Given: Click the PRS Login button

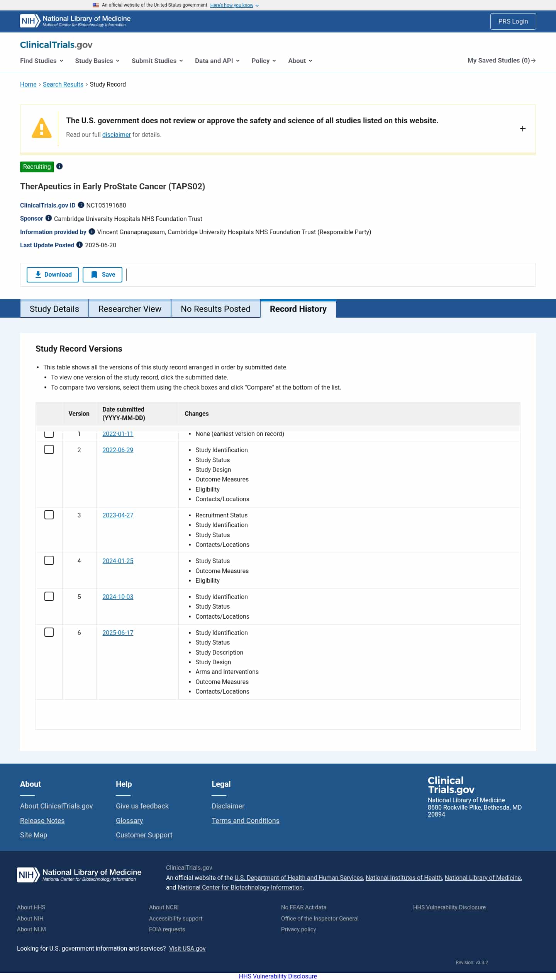Looking at the screenshot, I should [x=513, y=21].
